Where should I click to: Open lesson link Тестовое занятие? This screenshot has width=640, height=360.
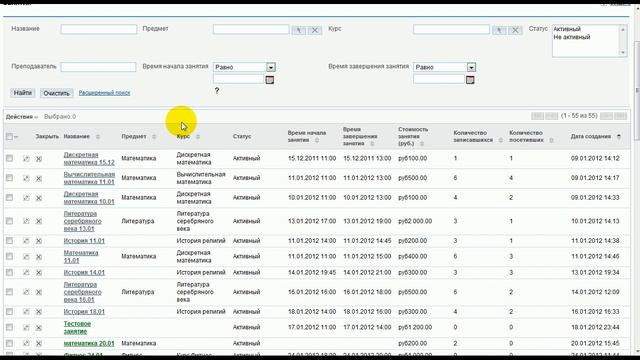click(x=77, y=327)
